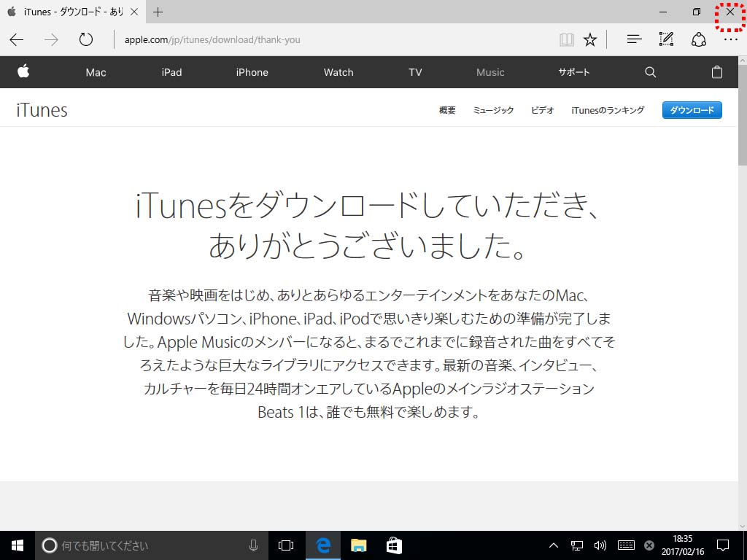Open Edge More actions ellipsis menu
The image size is (747, 560).
730,39
